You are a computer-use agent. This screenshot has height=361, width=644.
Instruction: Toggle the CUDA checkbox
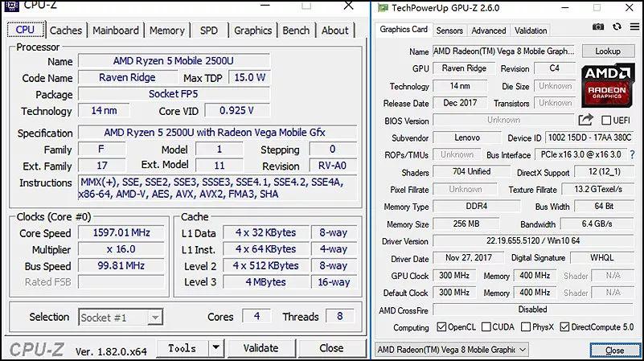(486, 327)
